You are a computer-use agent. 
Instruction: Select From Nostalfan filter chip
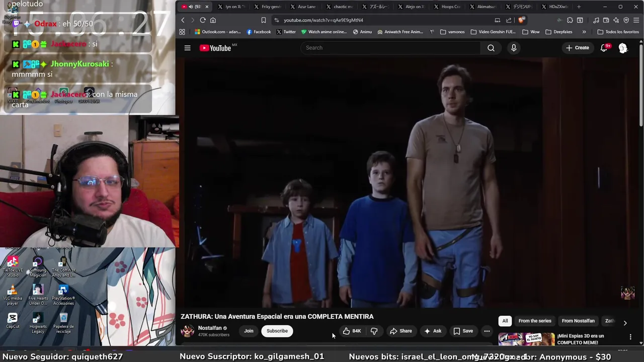[578, 321]
